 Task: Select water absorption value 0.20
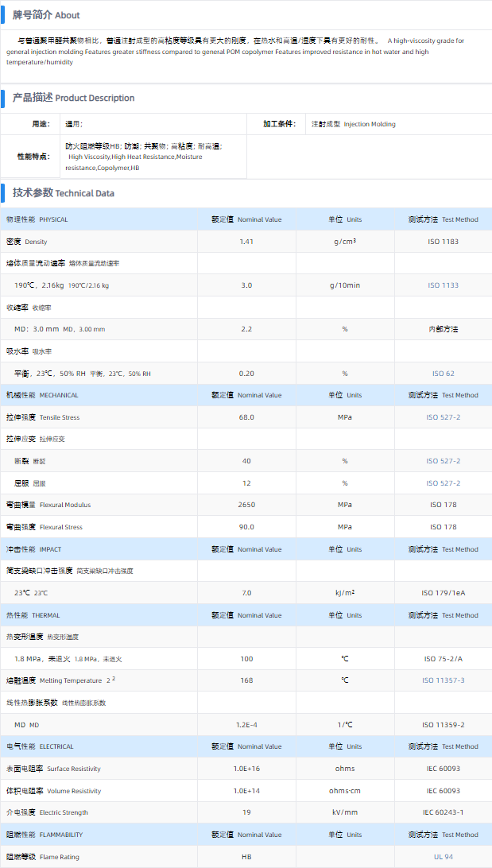click(246, 374)
